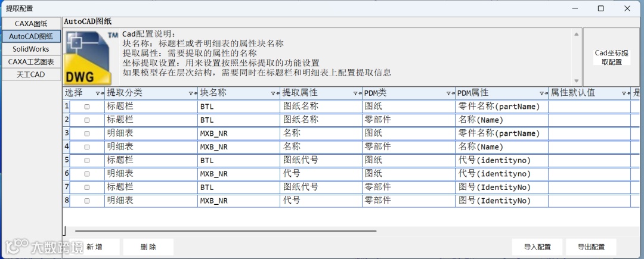Open the 选择 column filter dropdown

98,93
